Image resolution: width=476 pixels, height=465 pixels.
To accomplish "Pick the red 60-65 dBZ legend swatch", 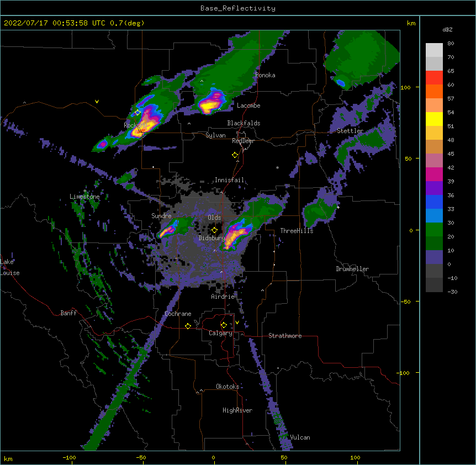I will pyautogui.click(x=434, y=77).
